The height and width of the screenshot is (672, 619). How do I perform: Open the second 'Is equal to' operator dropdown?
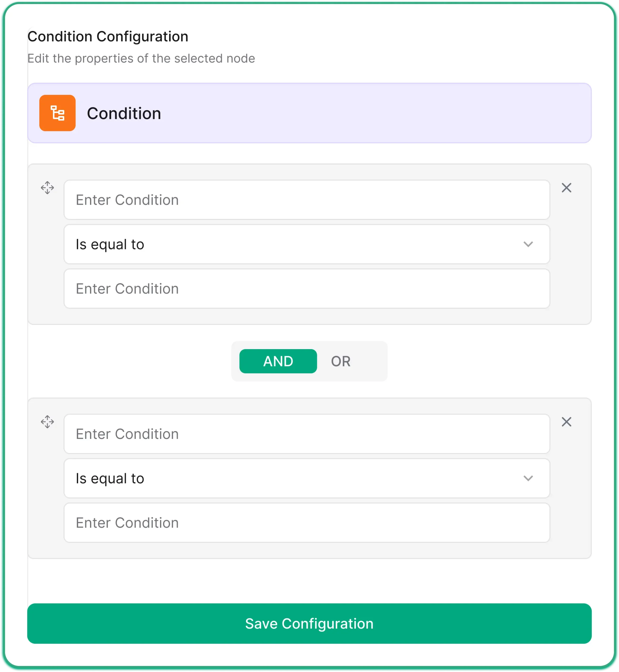pyautogui.click(x=307, y=478)
